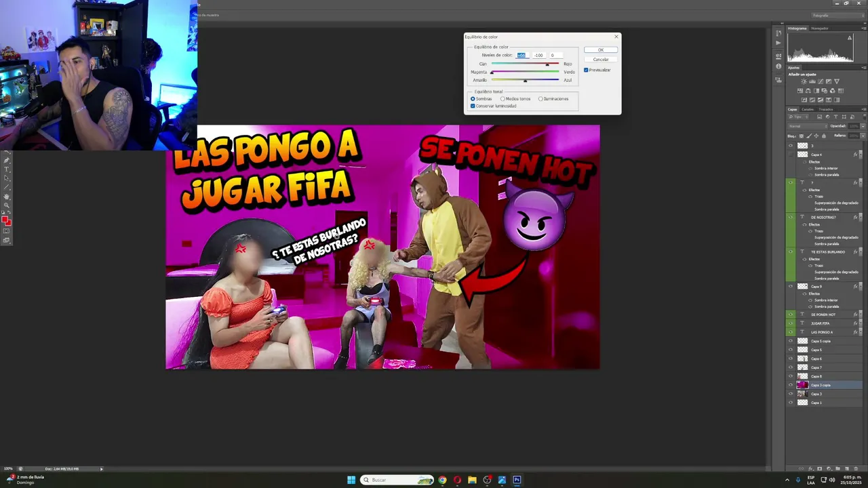Open the Histograma panel menu

pos(864,28)
